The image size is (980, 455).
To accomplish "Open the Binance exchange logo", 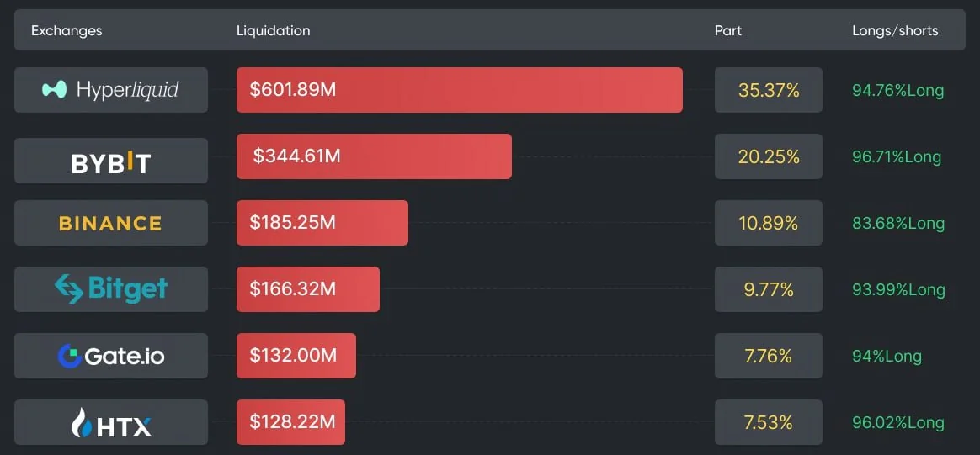I will point(111,223).
